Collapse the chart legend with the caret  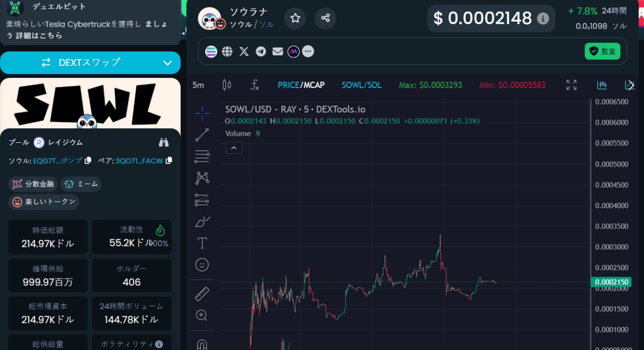[234, 148]
